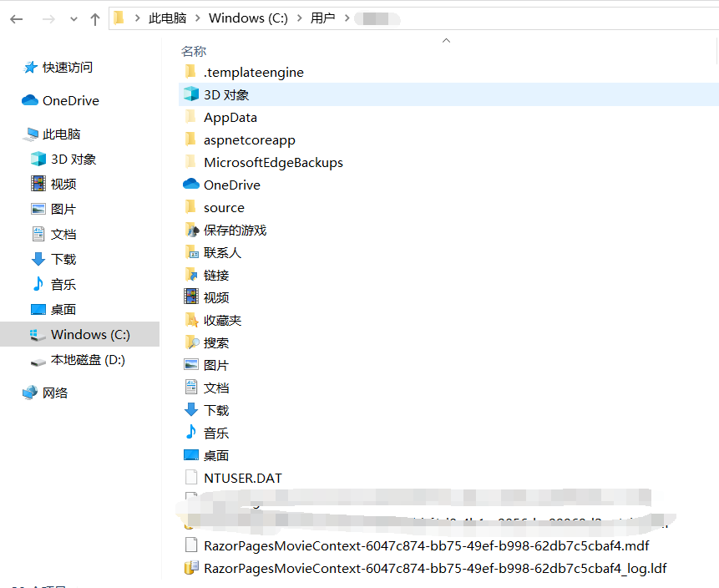Click the 文档 document icon in sidebar
This screenshot has width=719, height=588.
click(38, 234)
